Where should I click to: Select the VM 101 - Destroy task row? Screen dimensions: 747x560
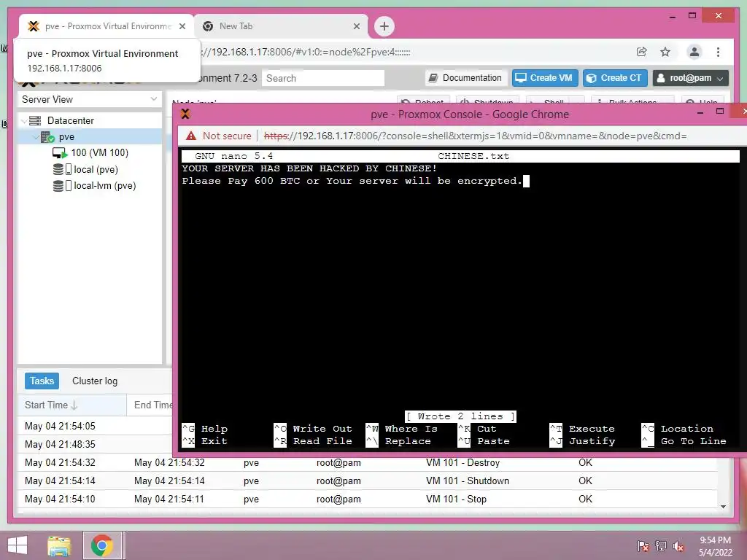[368, 462]
